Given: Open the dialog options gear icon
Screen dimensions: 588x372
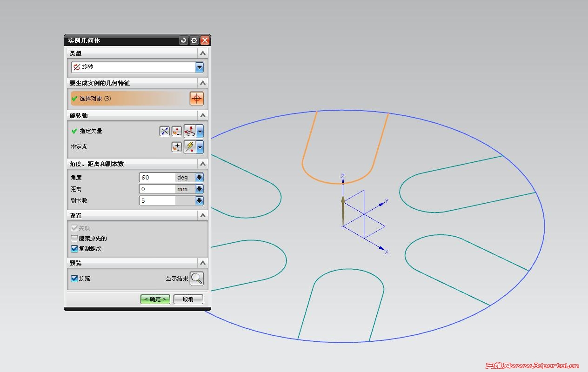Looking at the screenshot, I should (194, 40).
